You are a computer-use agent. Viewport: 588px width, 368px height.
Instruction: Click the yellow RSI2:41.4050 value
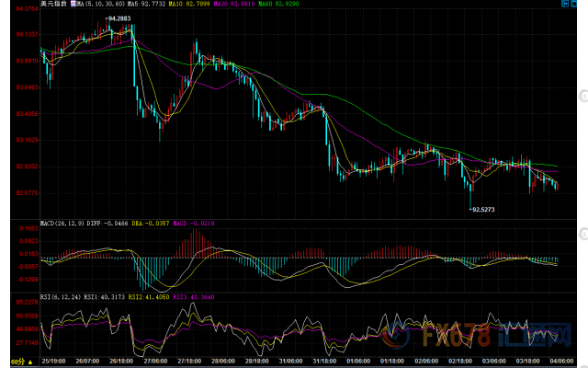point(149,297)
